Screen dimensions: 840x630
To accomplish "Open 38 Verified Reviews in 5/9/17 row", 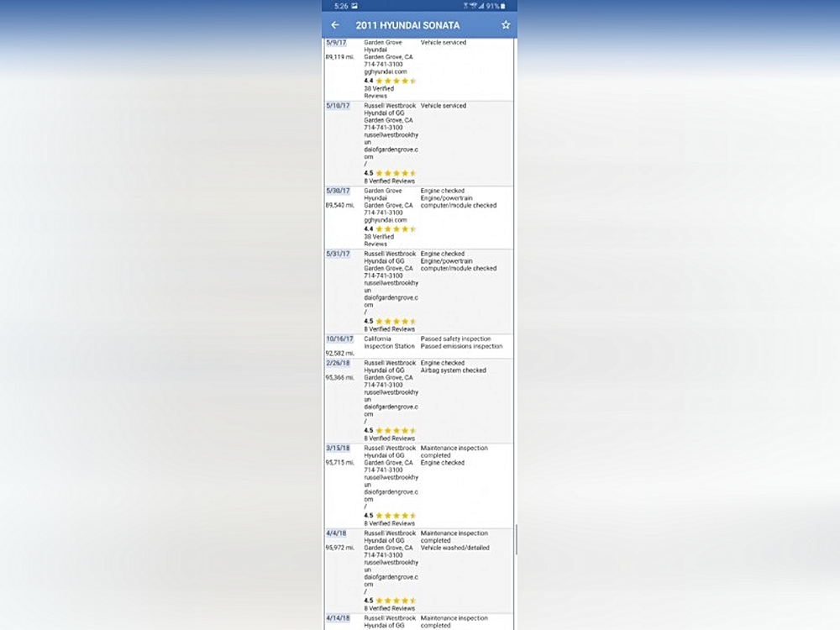I will click(x=379, y=92).
